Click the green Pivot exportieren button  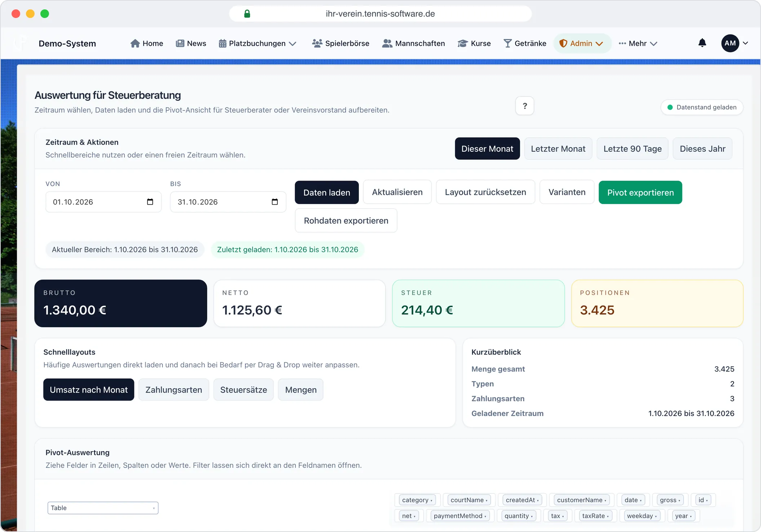(x=641, y=192)
